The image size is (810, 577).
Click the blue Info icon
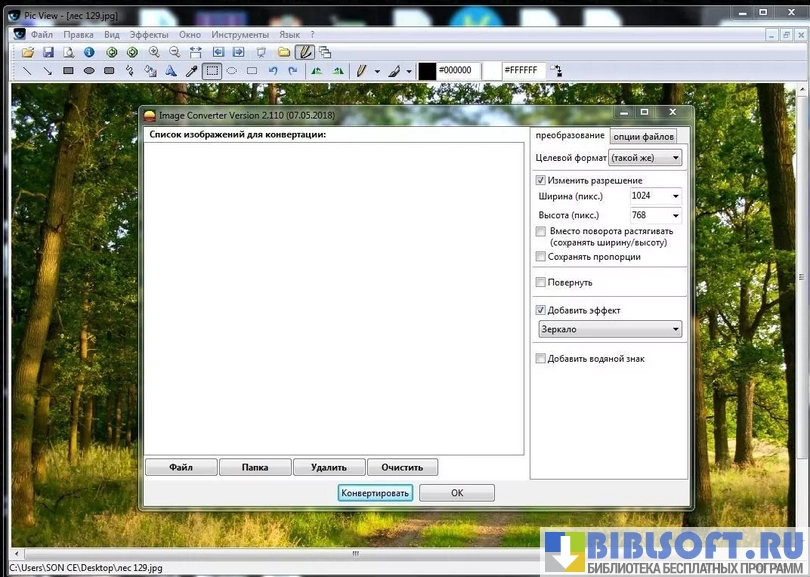(89, 52)
